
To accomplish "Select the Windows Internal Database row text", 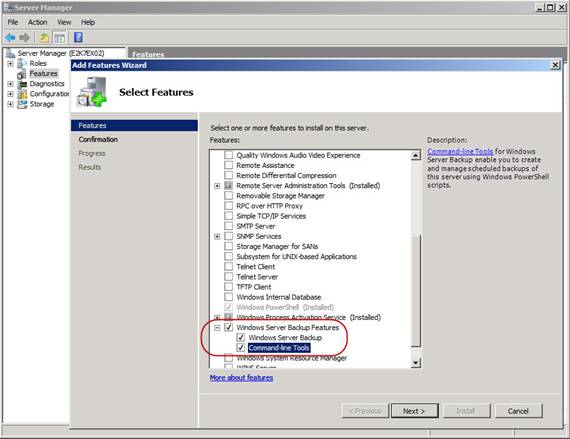I will [x=279, y=297].
